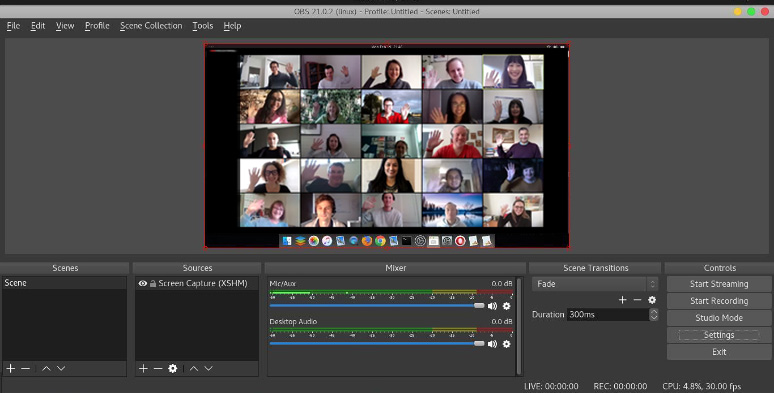
Task: Open the File menu
Action: [13, 26]
